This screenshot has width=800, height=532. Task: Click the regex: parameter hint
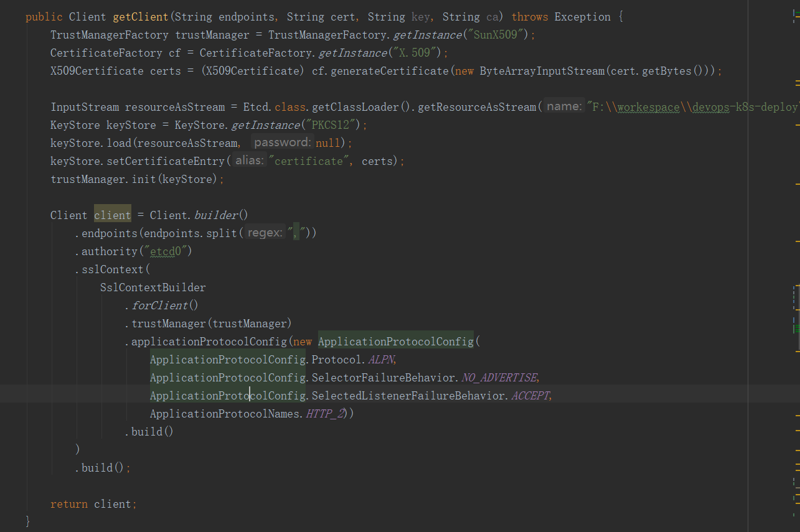[265, 233]
